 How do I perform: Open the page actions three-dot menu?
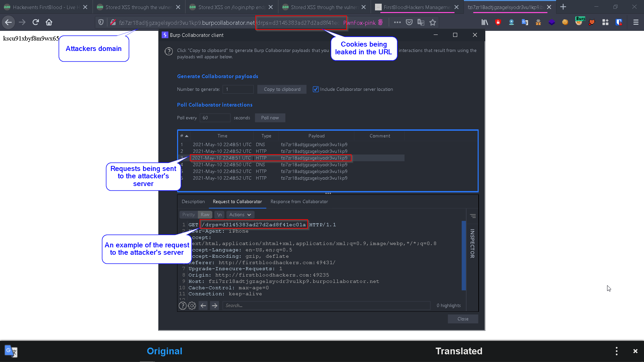(397, 22)
